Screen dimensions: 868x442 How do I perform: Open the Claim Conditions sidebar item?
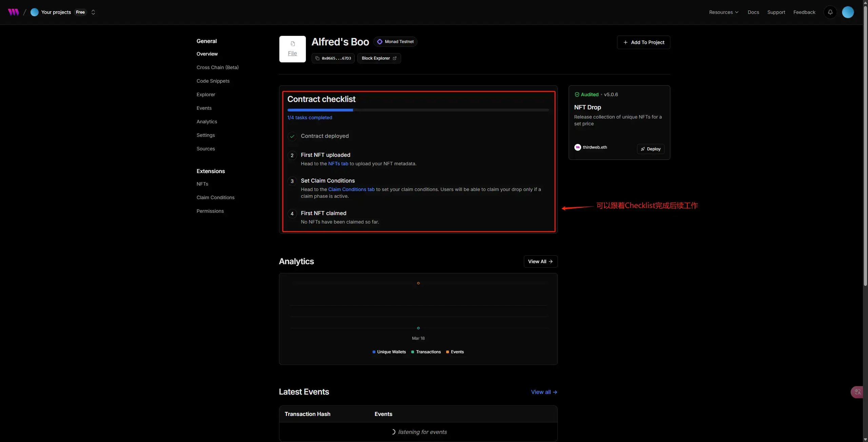pyautogui.click(x=215, y=197)
